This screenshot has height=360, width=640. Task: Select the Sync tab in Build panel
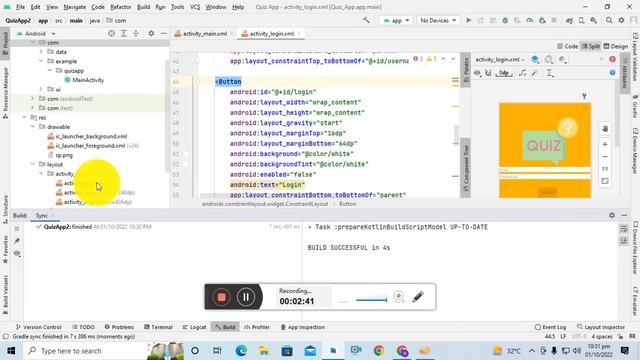coord(42,216)
